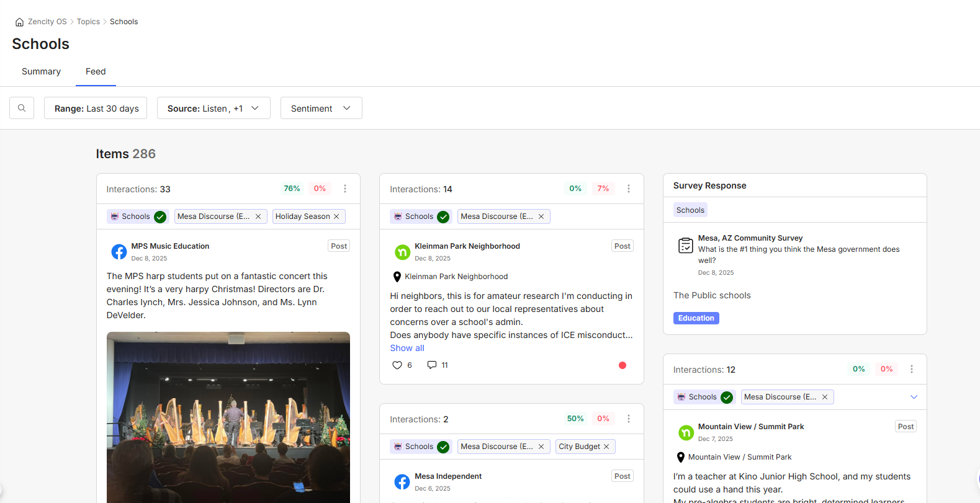Click Show all link on Kleinman post
This screenshot has width=980, height=503.
click(x=407, y=348)
